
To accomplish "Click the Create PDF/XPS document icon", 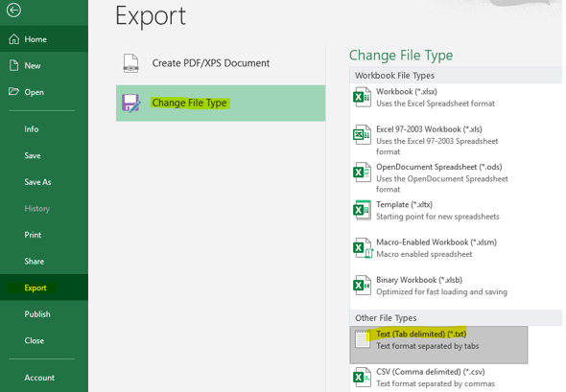I will tap(130, 63).
